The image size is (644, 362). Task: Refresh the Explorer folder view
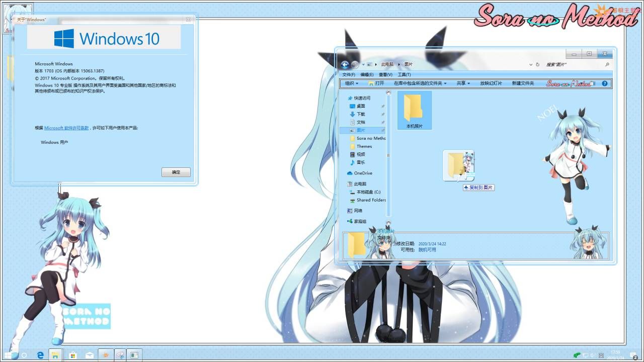click(x=538, y=64)
